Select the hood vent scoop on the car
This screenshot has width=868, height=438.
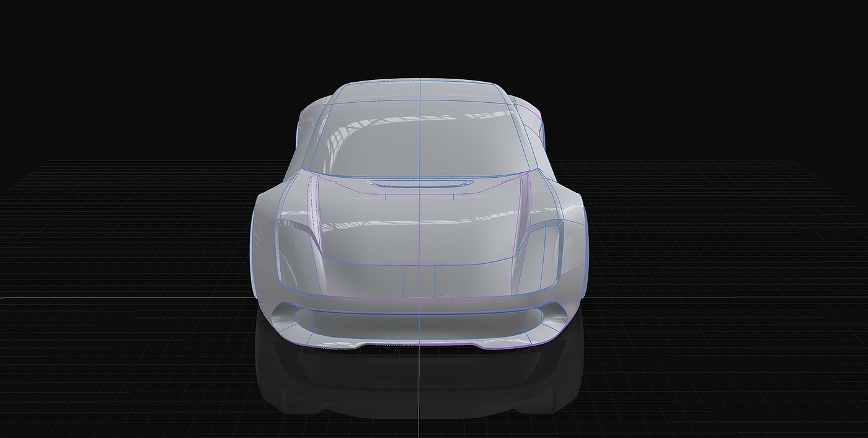[420, 183]
